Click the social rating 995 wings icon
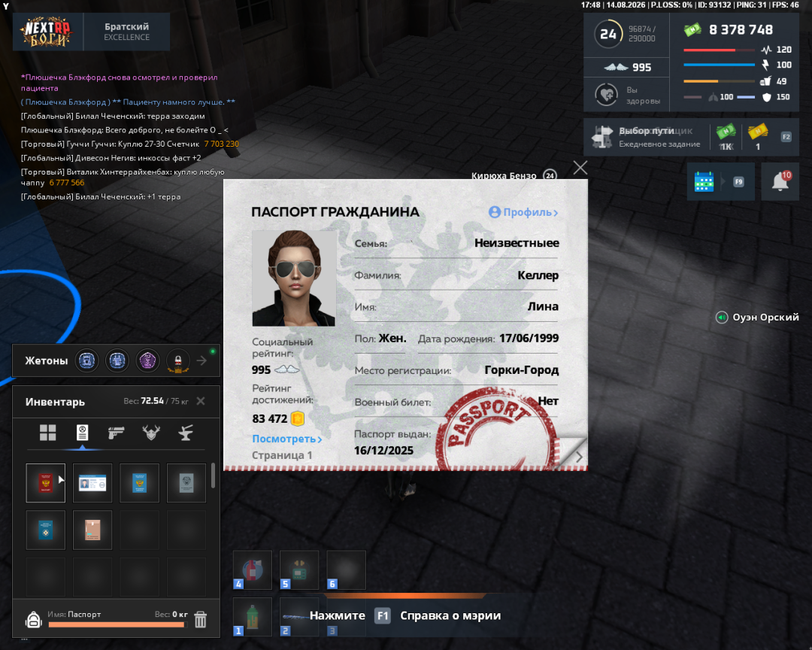The height and width of the screenshot is (650, 812). [x=286, y=369]
